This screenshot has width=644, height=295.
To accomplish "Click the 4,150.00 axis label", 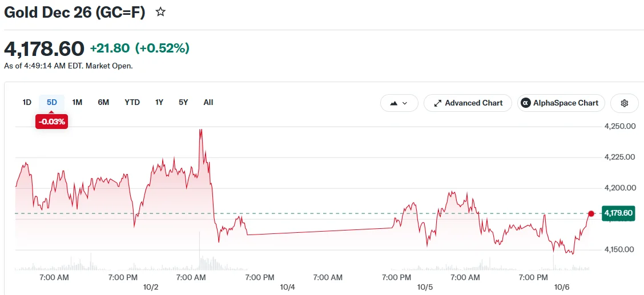I will pyautogui.click(x=620, y=249).
